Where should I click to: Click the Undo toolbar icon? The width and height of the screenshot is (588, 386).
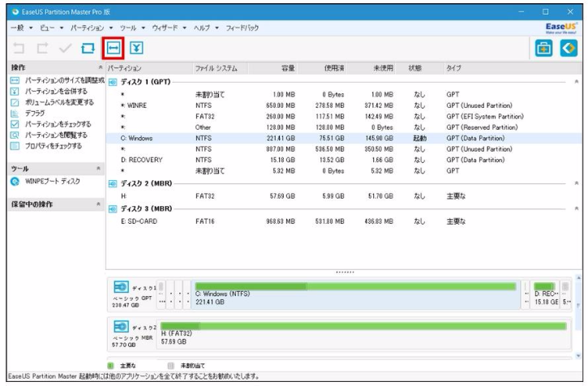pyautogui.click(x=19, y=48)
